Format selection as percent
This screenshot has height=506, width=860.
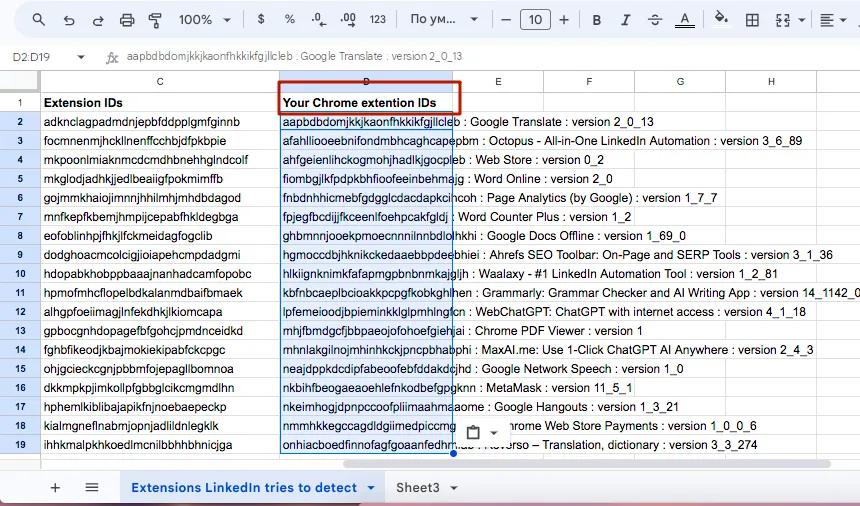click(x=290, y=20)
